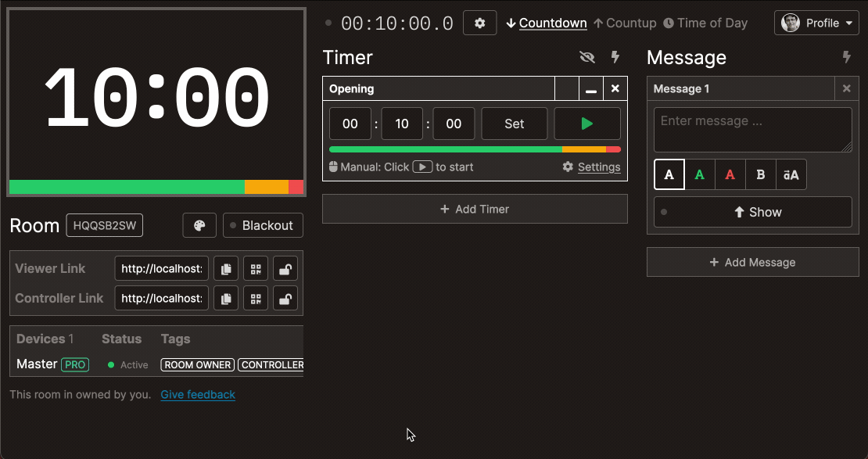868x459 pixels.
Task: Lock the Viewer Link
Action: click(285, 268)
